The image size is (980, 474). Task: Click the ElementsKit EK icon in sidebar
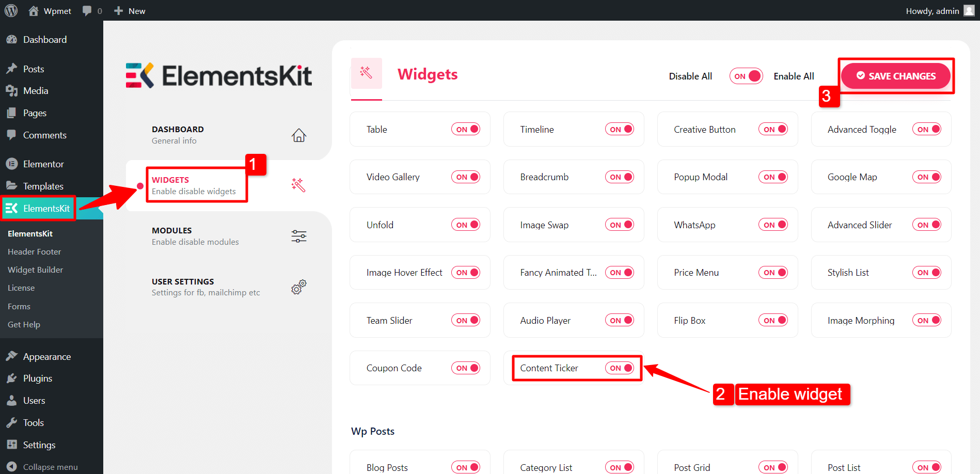[12, 208]
